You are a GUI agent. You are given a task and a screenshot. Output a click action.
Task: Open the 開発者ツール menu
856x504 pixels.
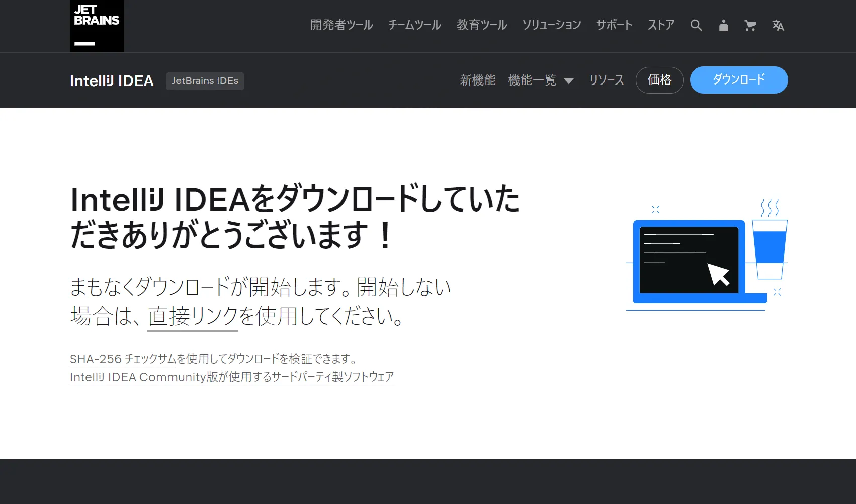(341, 25)
